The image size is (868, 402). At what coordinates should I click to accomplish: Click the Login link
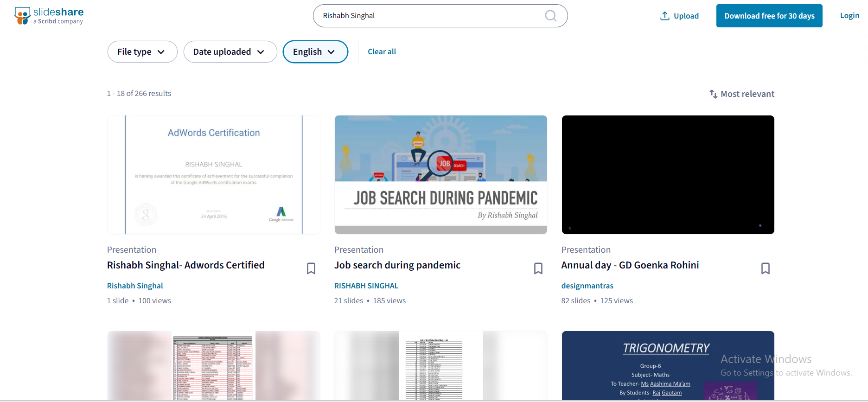(849, 16)
